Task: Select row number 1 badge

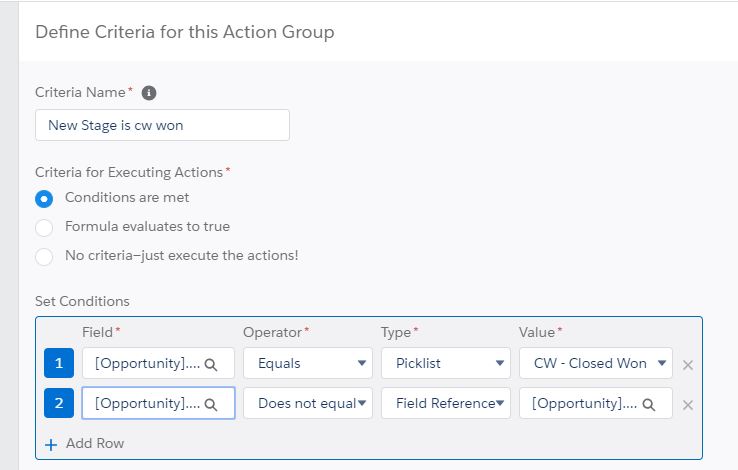Action: [x=59, y=363]
